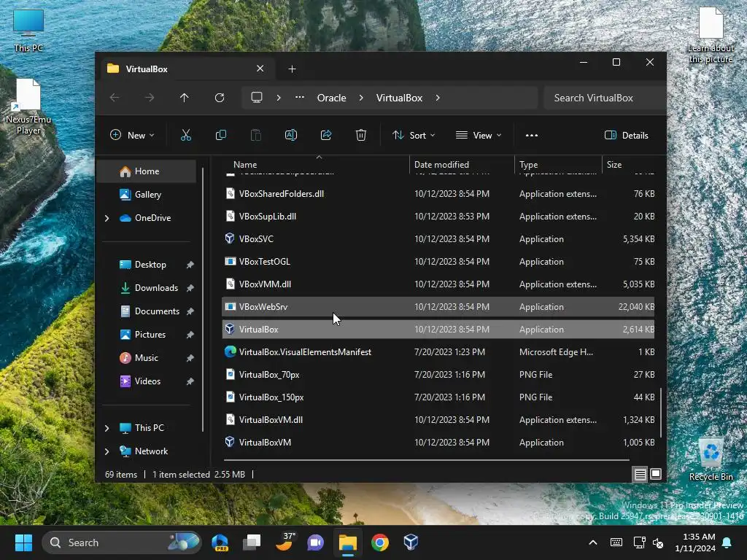Click the Copy icon in toolbar

[221, 135]
